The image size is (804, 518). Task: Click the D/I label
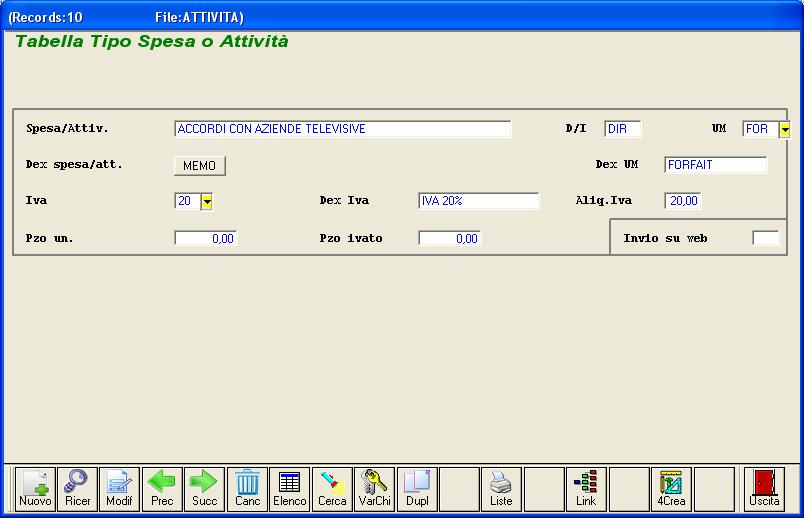click(x=576, y=128)
